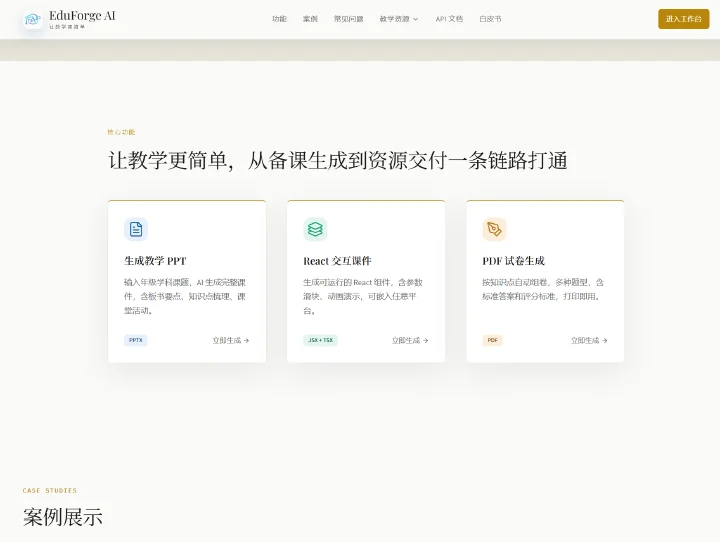
Task: Click the EduForge AI brand name text
Action: tap(82, 16)
